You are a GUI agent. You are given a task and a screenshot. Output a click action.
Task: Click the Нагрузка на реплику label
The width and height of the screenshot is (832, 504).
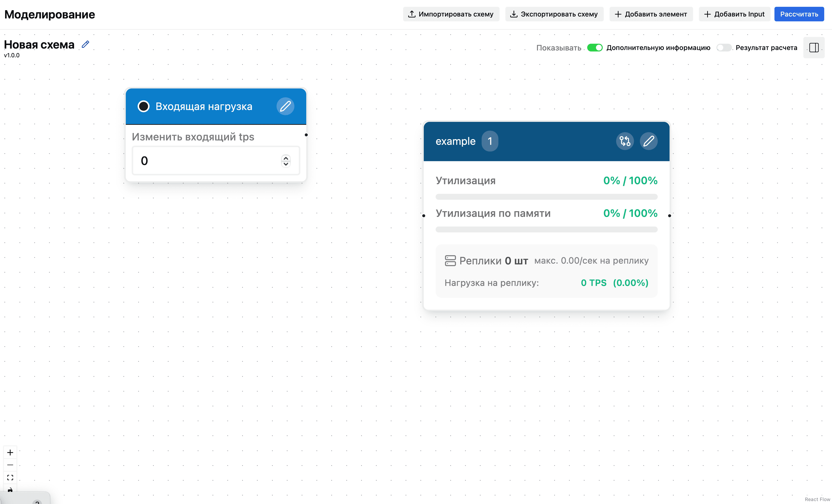pyautogui.click(x=492, y=283)
